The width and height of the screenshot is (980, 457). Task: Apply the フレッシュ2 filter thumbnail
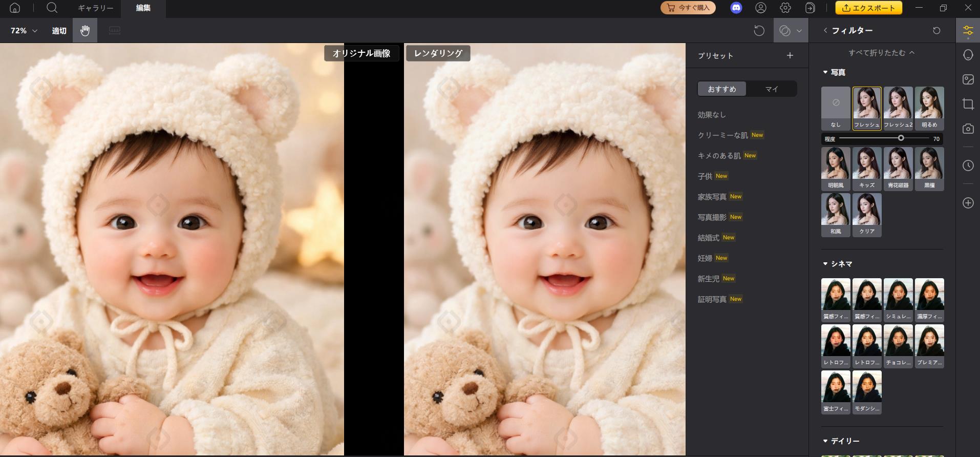(x=898, y=109)
